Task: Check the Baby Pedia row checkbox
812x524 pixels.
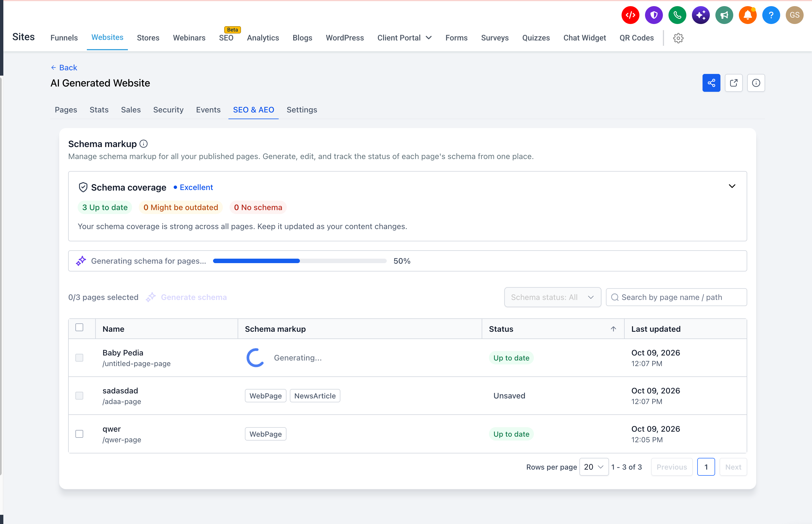Action: 79,358
